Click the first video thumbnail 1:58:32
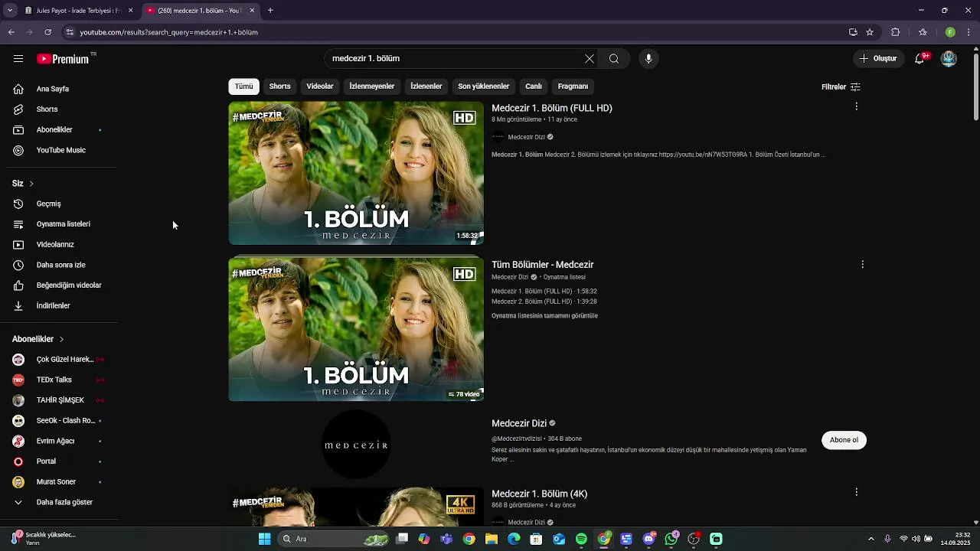 356,173
